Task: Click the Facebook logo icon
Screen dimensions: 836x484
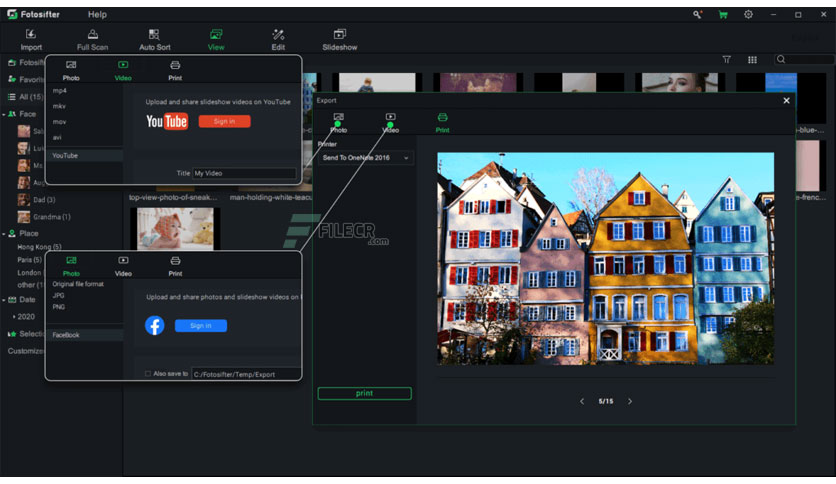Action: [x=155, y=325]
